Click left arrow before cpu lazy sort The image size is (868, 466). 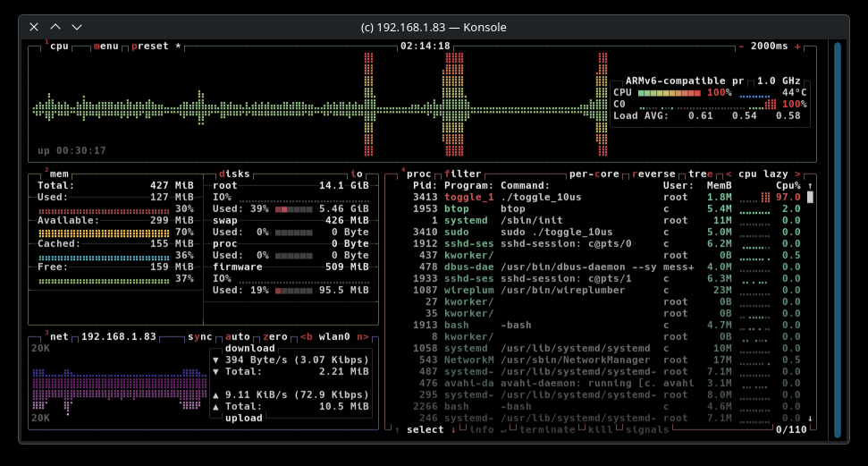click(729, 174)
